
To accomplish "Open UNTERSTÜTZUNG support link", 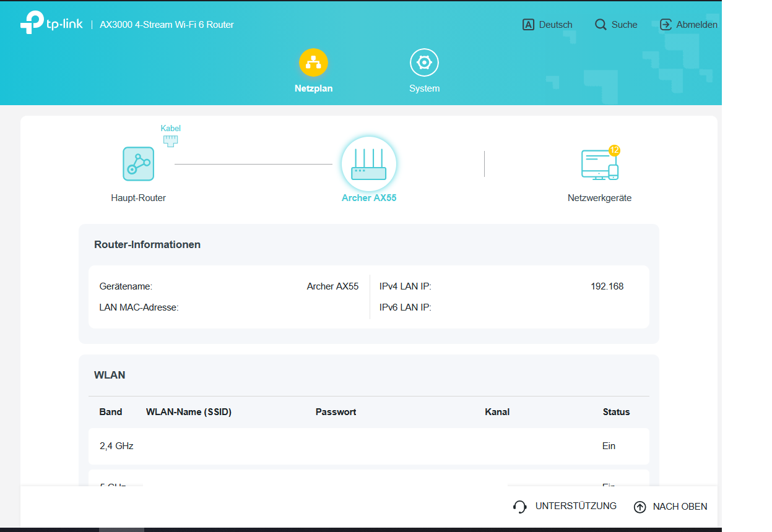I will pyautogui.click(x=576, y=506).
